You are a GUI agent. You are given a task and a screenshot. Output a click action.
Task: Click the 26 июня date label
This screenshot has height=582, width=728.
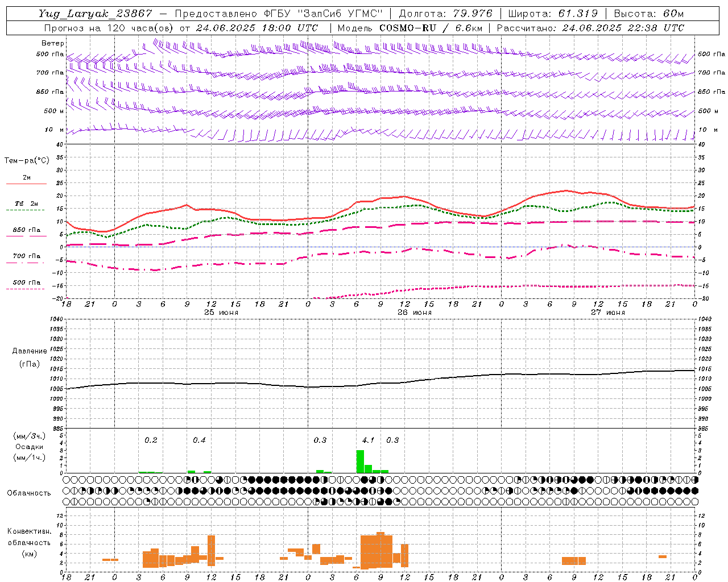point(415,313)
